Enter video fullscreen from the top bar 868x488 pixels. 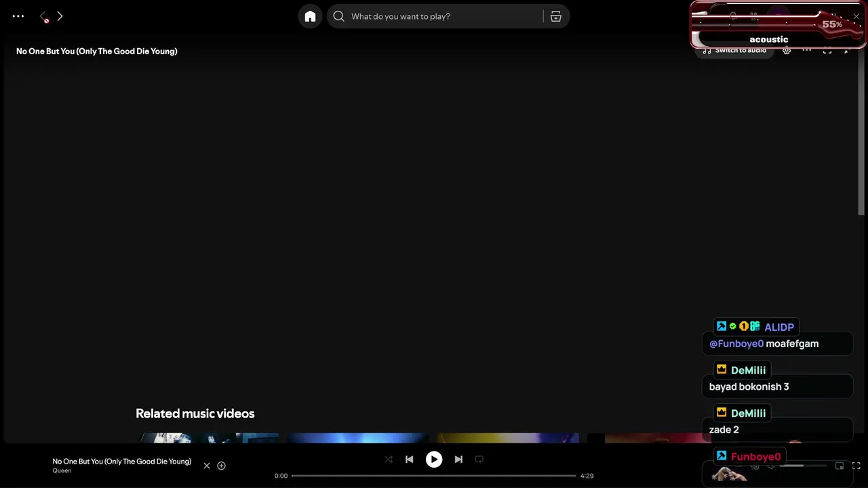pos(827,50)
